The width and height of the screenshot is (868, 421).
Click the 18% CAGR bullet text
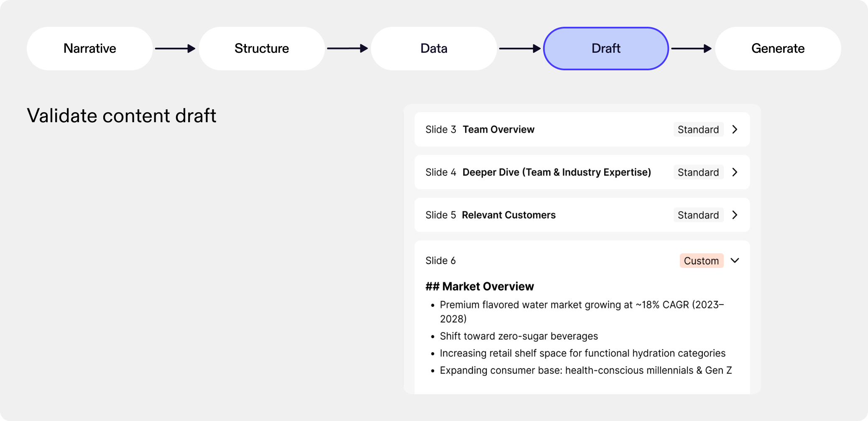pyautogui.click(x=581, y=305)
